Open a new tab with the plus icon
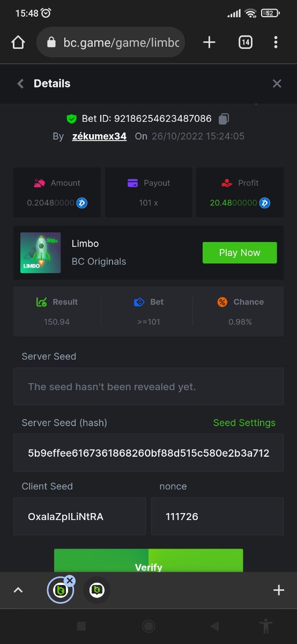Image resolution: width=297 pixels, height=644 pixels. (209, 42)
